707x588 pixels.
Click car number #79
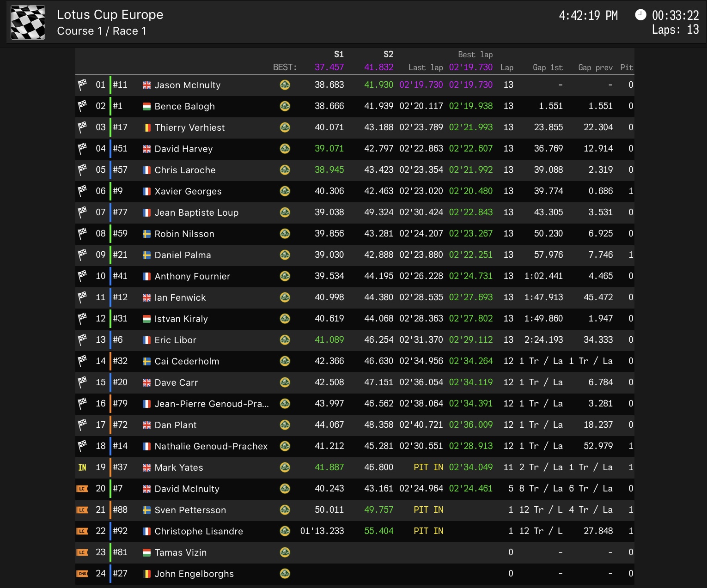[x=120, y=403]
